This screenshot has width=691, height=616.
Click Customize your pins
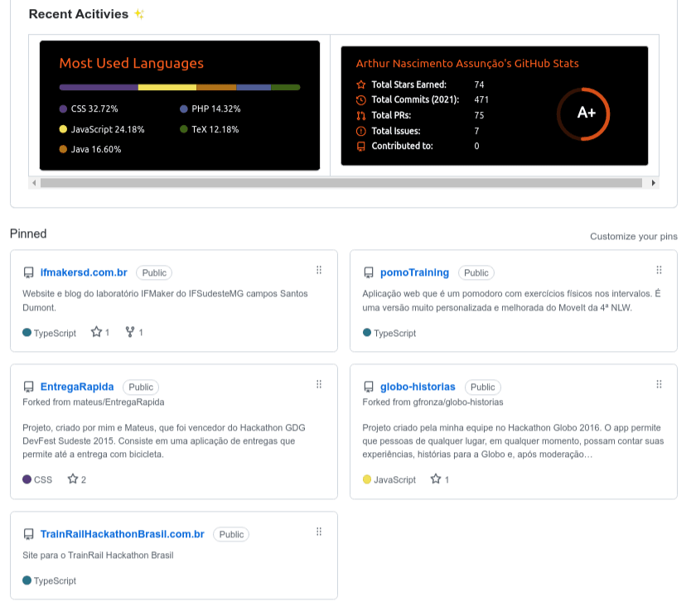[x=633, y=237]
